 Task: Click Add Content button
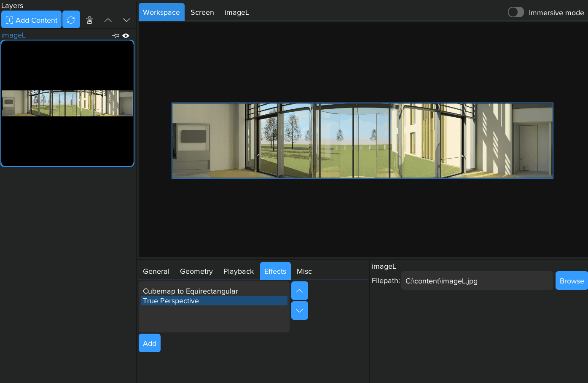[32, 20]
